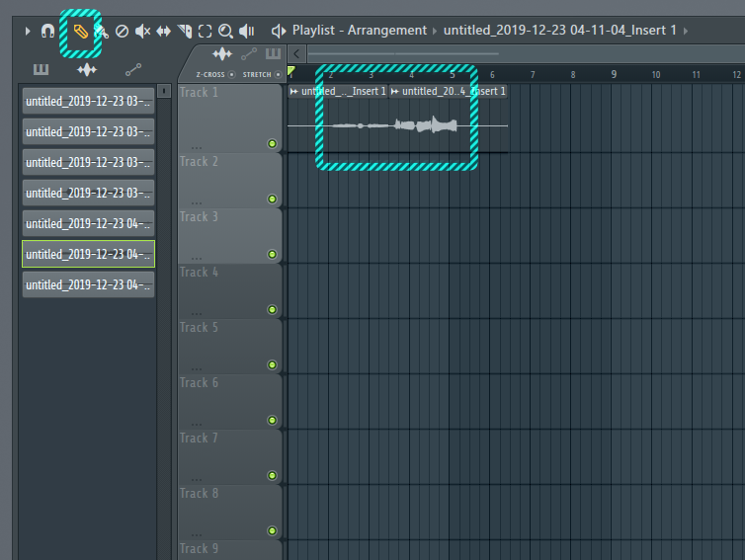Open menu icon of untitled_..._Insert 1 clip
745x560 pixels.
coord(294,91)
